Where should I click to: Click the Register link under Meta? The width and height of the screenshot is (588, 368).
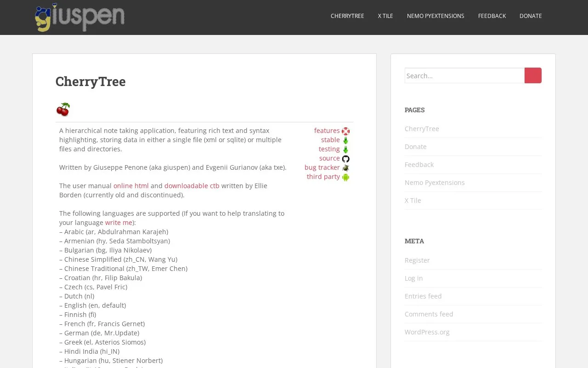417,260
